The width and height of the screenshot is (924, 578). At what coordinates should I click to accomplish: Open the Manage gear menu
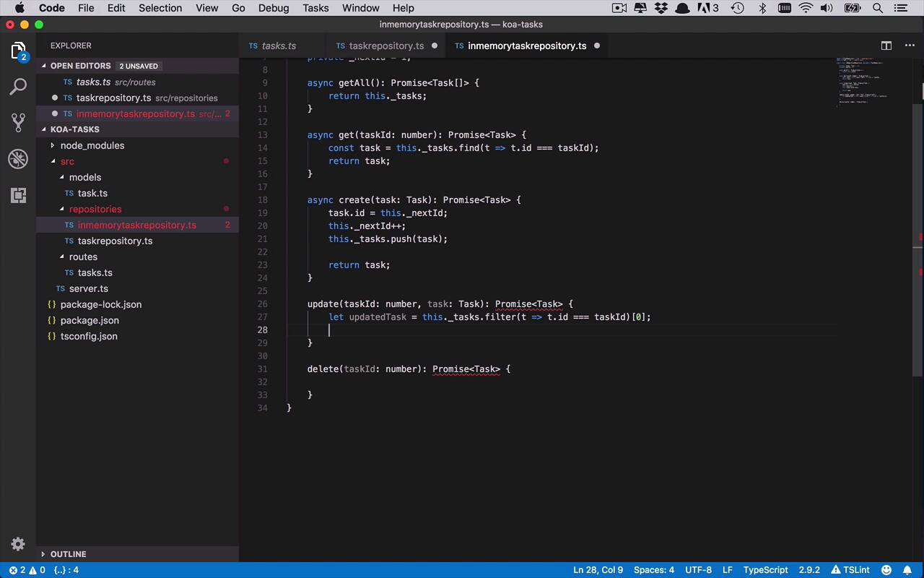tap(18, 544)
